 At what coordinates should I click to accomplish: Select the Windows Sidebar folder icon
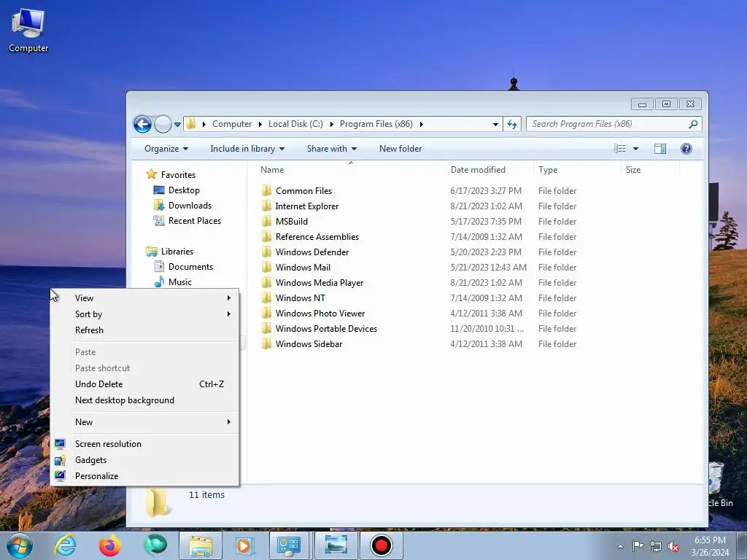click(267, 344)
